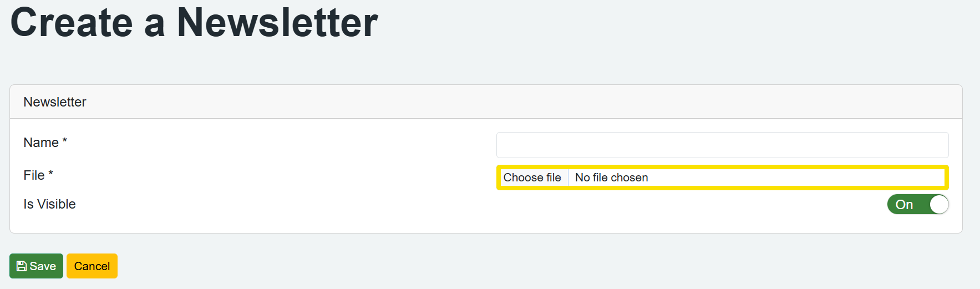Click the "On" text in the toggle
The image size is (980, 289).
point(904,205)
